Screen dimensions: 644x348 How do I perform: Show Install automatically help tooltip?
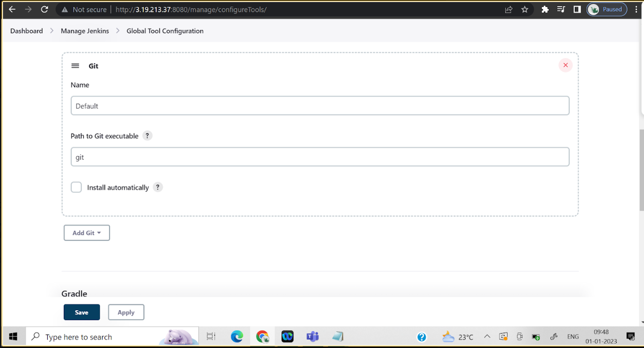(158, 187)
